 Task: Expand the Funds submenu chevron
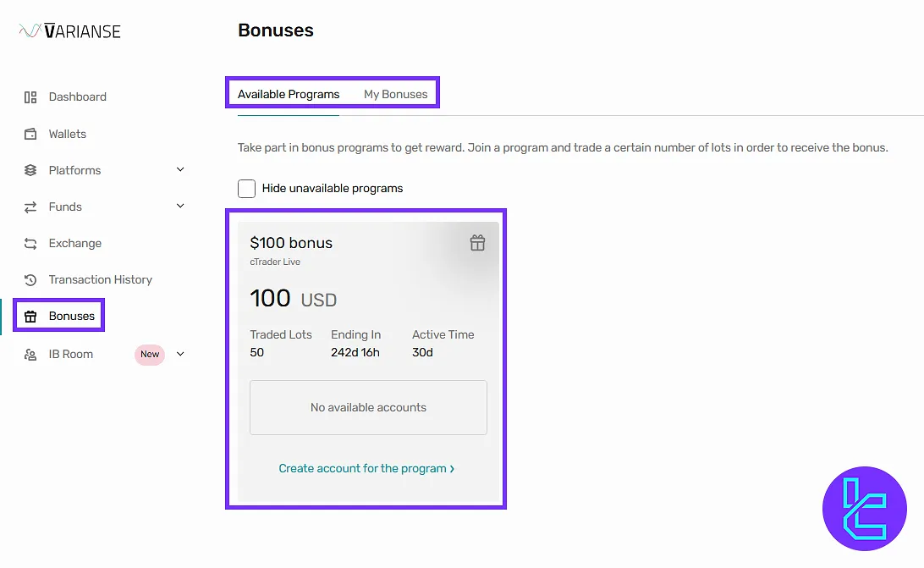pos(180,206)
